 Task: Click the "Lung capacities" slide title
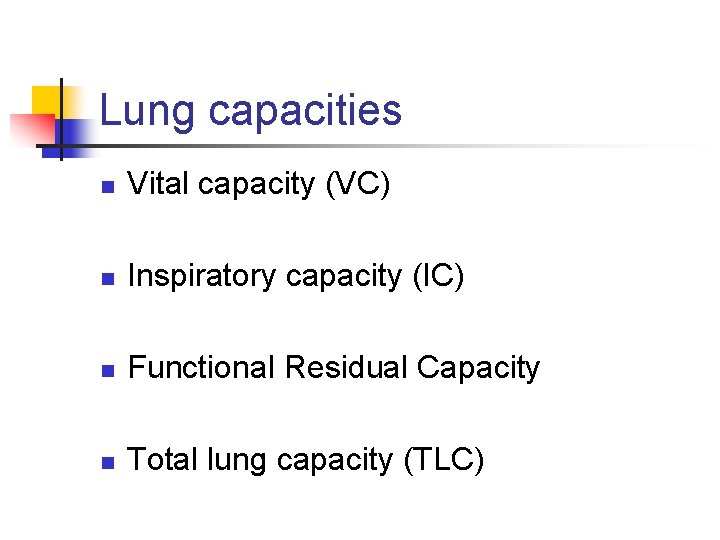tap(250, 110)
